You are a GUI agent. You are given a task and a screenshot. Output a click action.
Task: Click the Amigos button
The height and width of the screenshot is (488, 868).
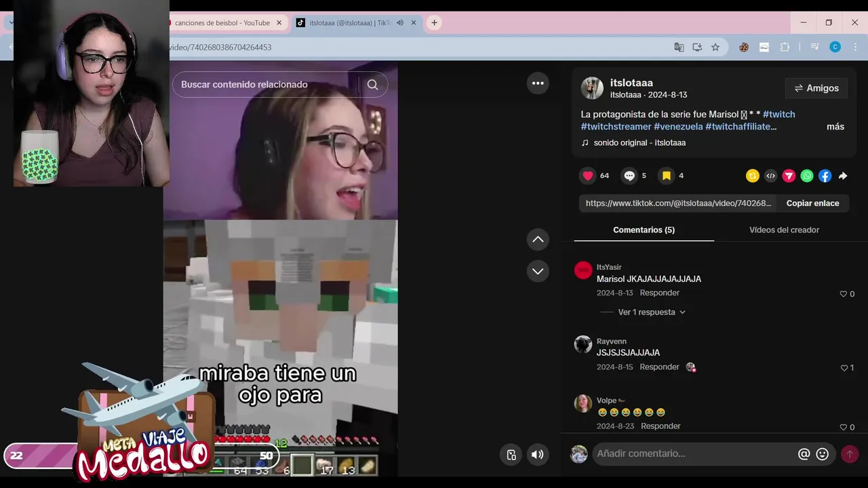816,88
